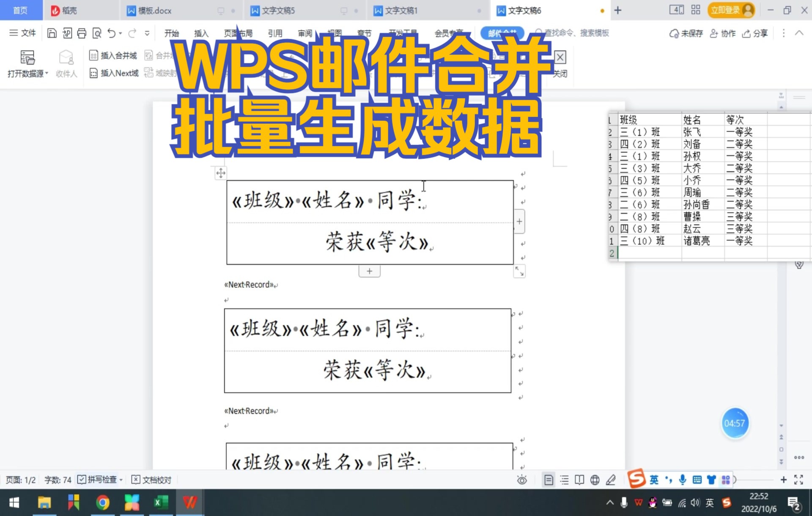Switch to the 模板.docx document tab

(182, 10)
